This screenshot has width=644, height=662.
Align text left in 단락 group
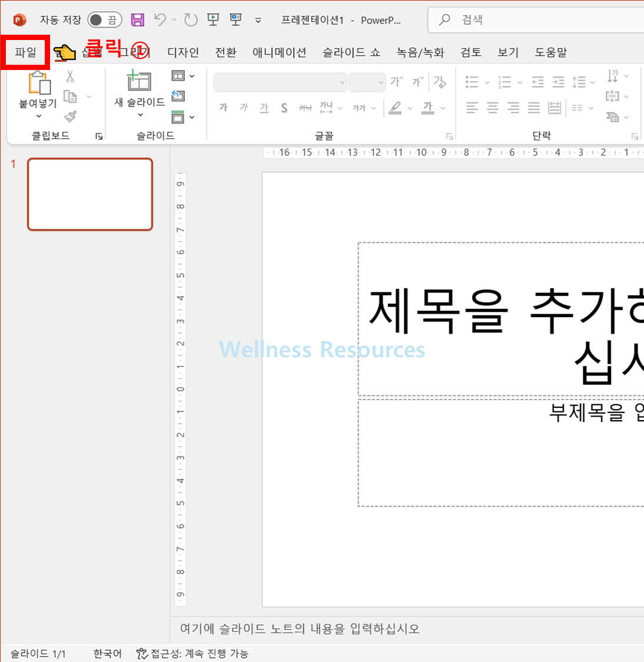(x=472, y=108)
